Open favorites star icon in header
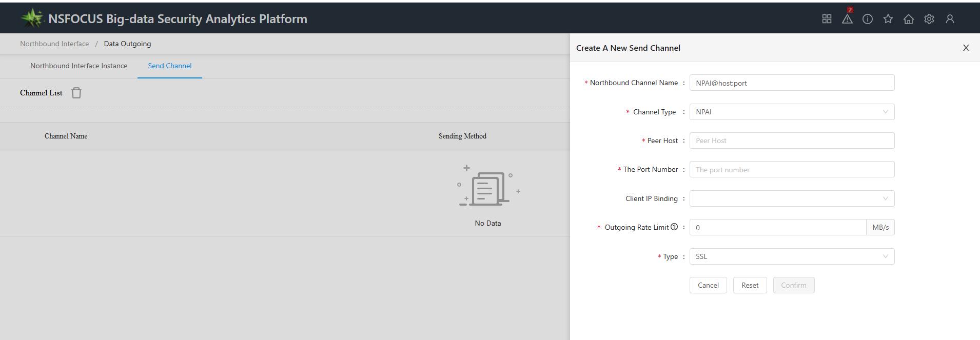 [888, 19]
